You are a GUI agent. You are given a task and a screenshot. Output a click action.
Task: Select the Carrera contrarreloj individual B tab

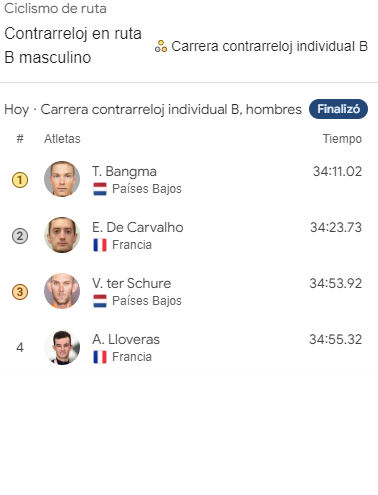tap(261, 46)
